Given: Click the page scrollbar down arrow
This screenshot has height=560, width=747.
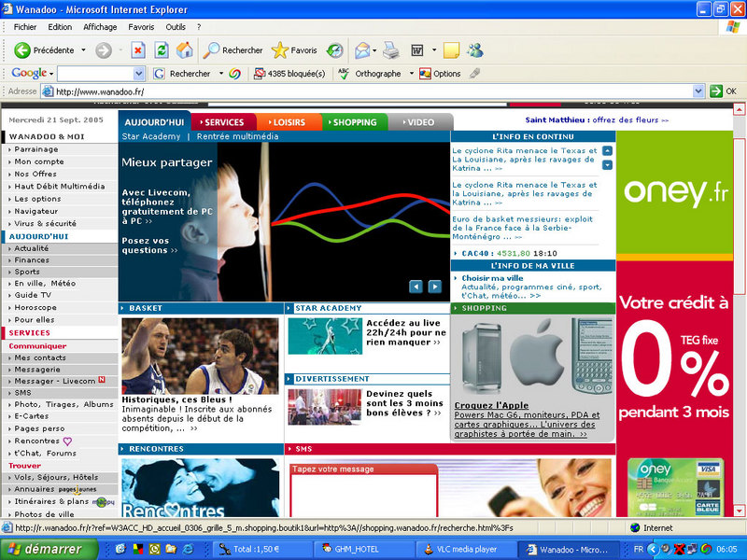Looking at the screenshot, I should [x=740, y=511].
